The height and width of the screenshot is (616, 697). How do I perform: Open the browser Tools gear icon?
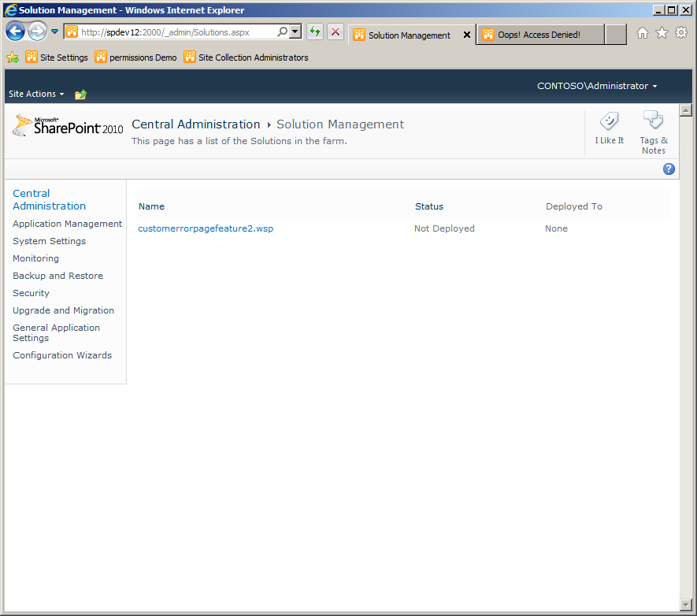pyautogui.click(x=681, y=32)
